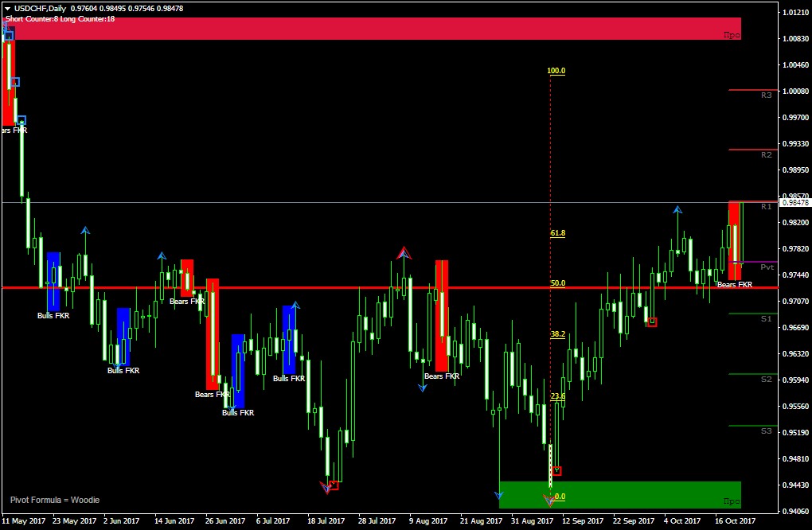Click the 6 Jul 2017 date label
The image size is (812, 530).
point(273,520)
